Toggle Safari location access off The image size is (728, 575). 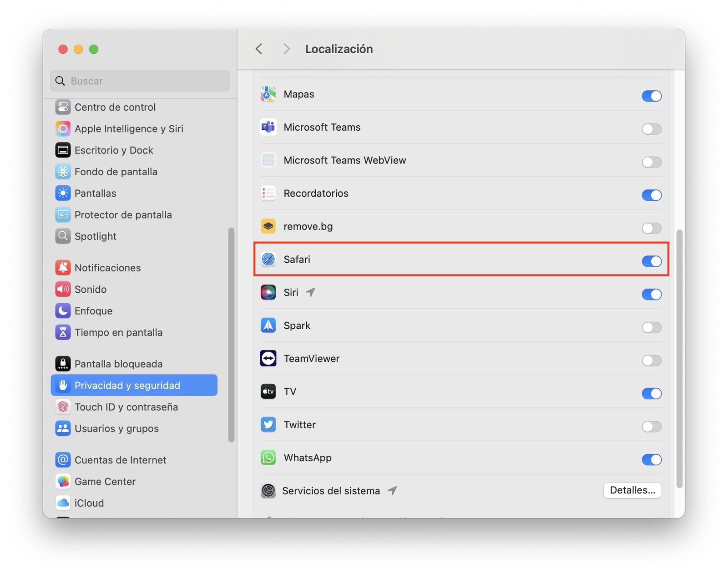pyautogui.click(x=652, y=261)
